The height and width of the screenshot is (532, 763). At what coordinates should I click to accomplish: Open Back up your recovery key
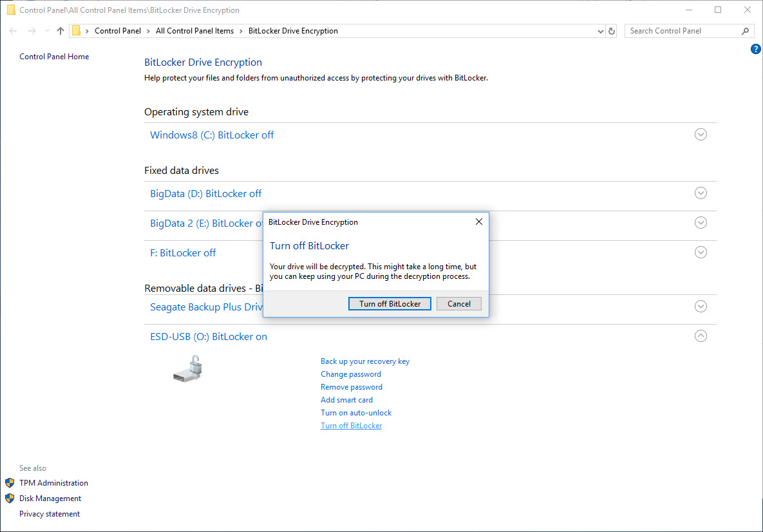click(x=365, y=361)
